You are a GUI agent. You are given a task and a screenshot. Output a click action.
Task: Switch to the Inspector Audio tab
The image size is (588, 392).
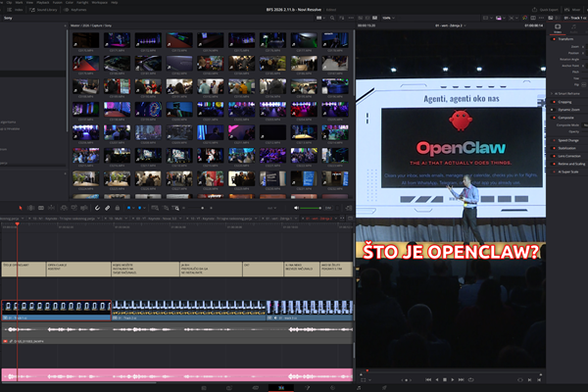click(573, 28)
